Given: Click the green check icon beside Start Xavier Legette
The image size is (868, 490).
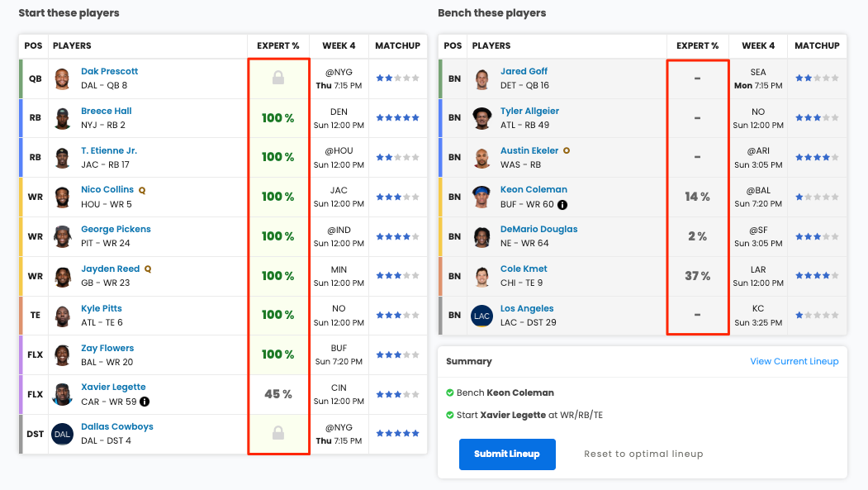Looking at the screenshot, I should (x=450, y=415).
